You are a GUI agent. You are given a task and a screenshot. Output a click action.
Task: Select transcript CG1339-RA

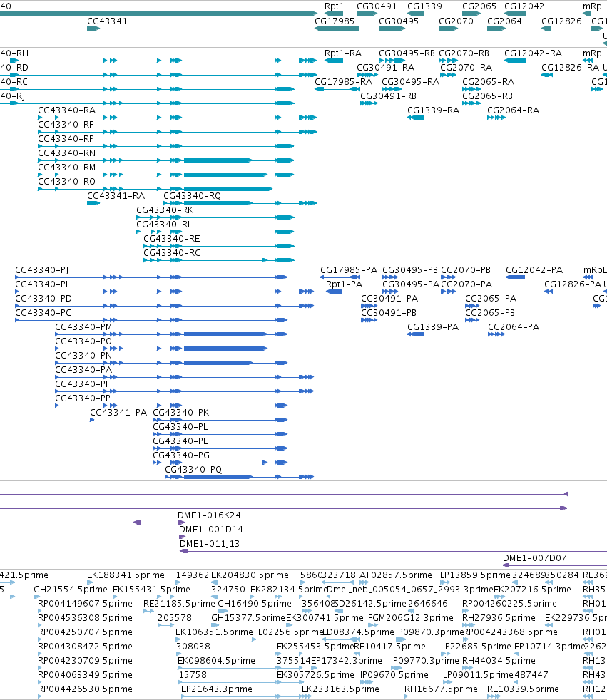pos(433,110)
